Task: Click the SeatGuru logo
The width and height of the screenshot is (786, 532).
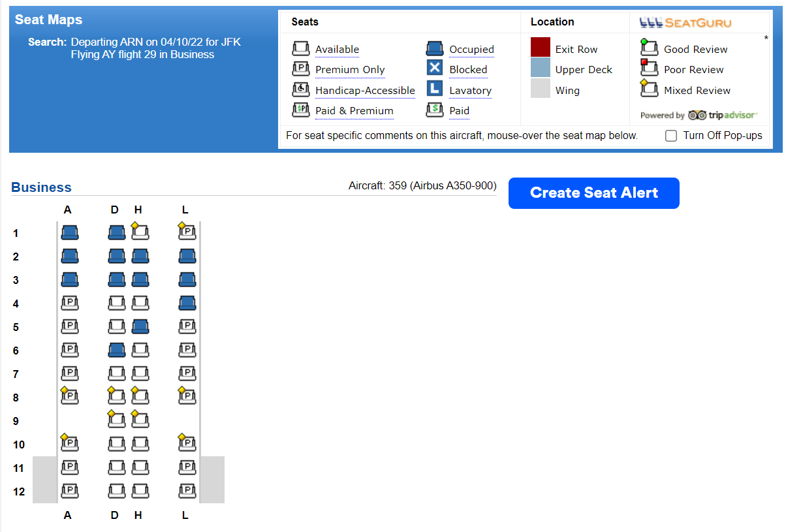Action: click(685, 23)
